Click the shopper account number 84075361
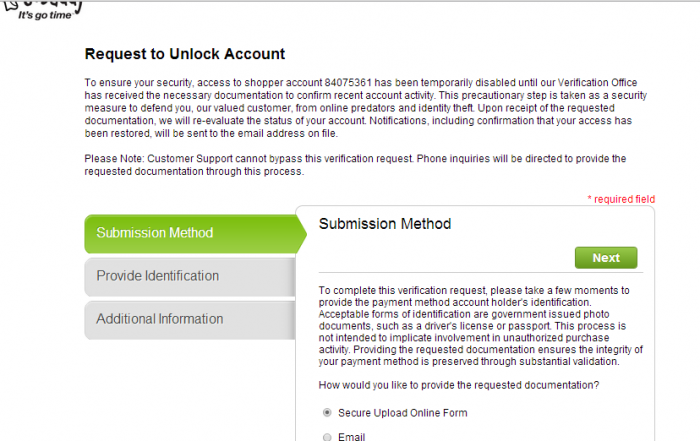Screen dimensions: 700x441 click(x=348, y=83)
